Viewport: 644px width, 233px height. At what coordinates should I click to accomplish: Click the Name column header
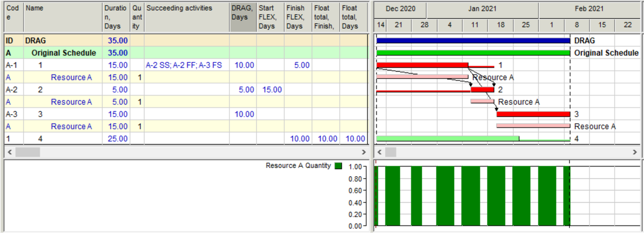pos(63,17)
